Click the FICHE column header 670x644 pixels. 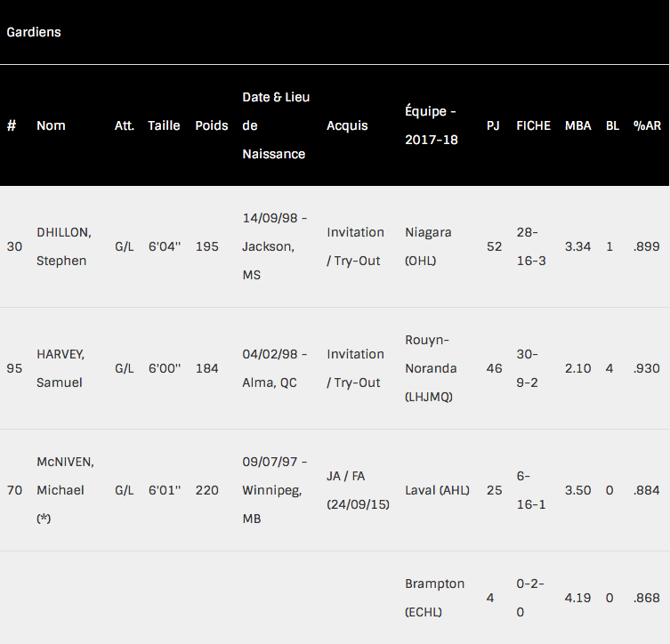533,125
